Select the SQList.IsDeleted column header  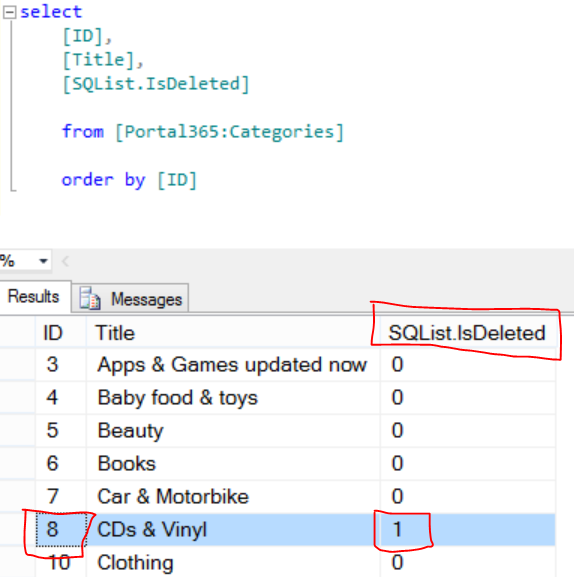tap(468, 333)
